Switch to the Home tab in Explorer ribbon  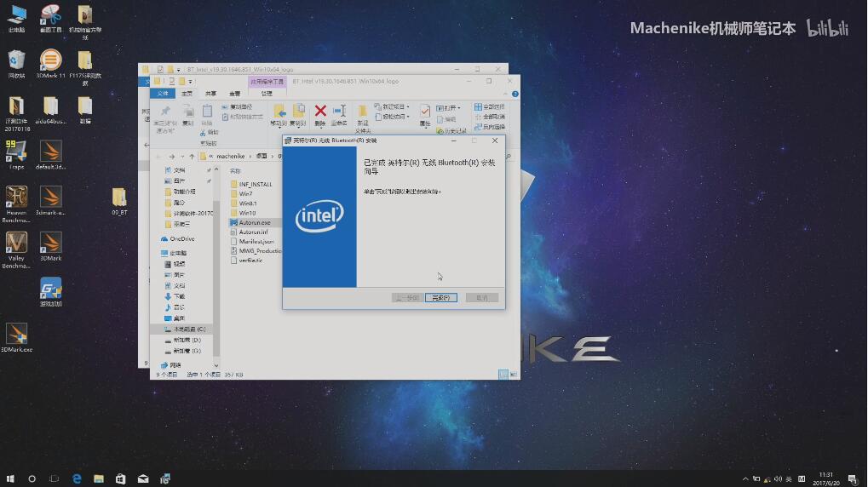(x=187, y=94)
